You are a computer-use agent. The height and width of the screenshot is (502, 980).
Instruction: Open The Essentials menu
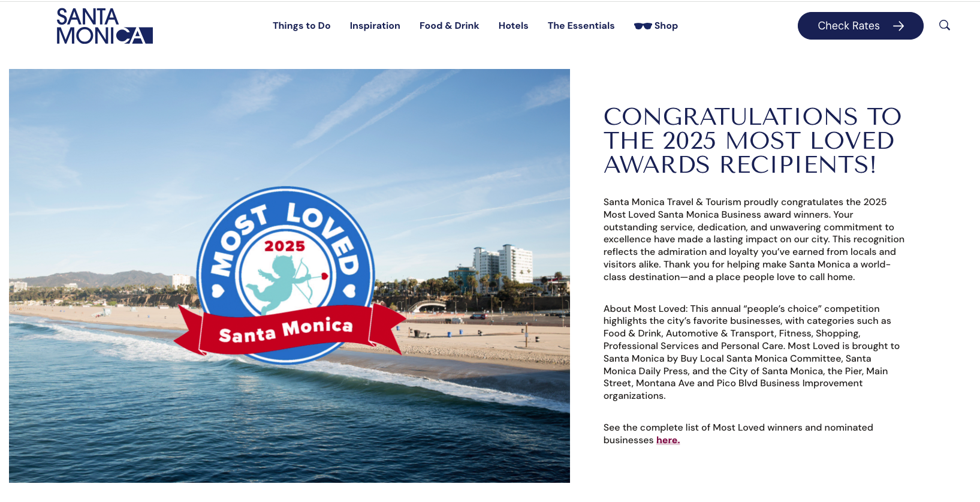(x=581, y=26)
